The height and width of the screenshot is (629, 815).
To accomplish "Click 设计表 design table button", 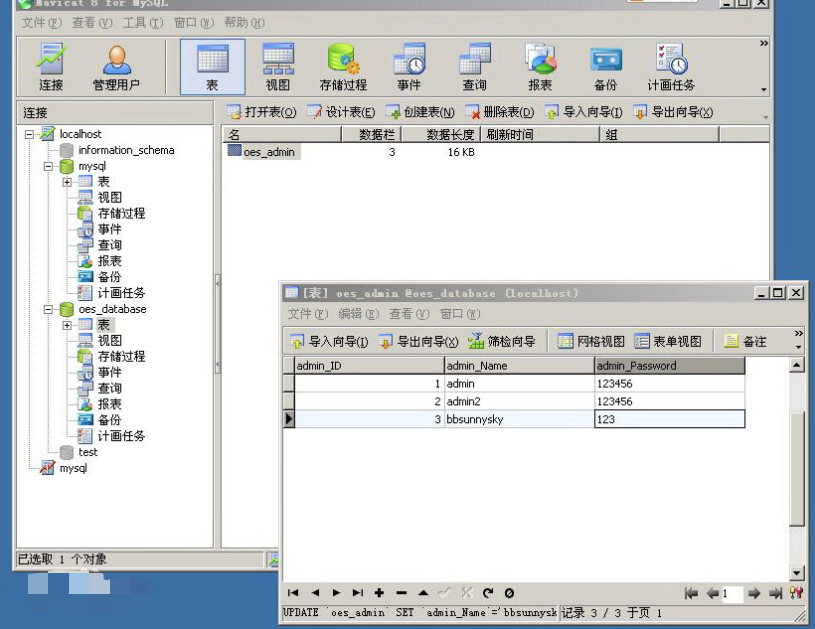I will pyautogui.click(x=341, y=112).
